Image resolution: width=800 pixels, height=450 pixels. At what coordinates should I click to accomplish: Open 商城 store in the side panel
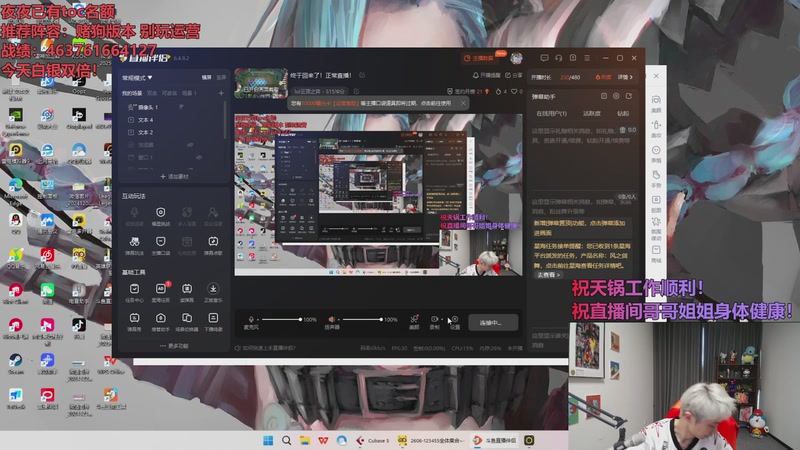click(656, 254)
